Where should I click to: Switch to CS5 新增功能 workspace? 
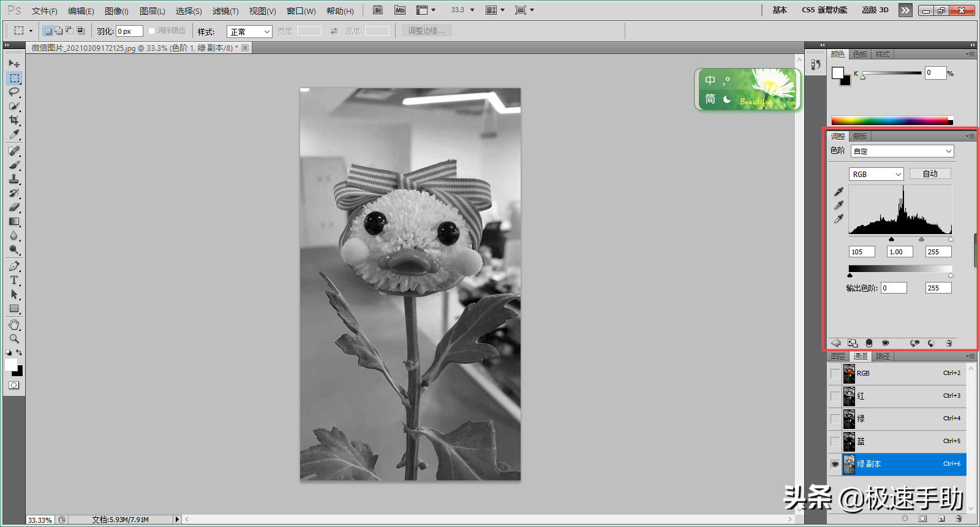[x=824, y=10]
